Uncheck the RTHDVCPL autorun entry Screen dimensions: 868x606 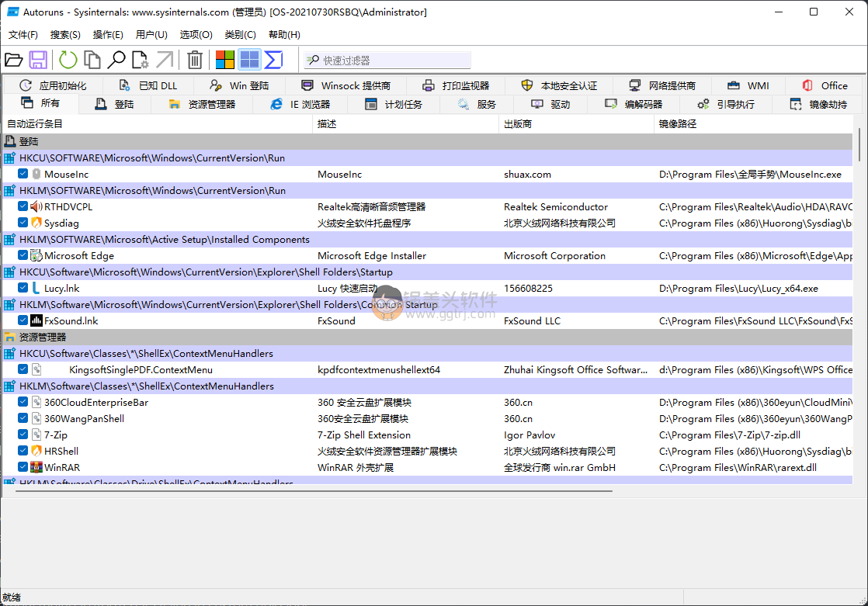(23, 206)
